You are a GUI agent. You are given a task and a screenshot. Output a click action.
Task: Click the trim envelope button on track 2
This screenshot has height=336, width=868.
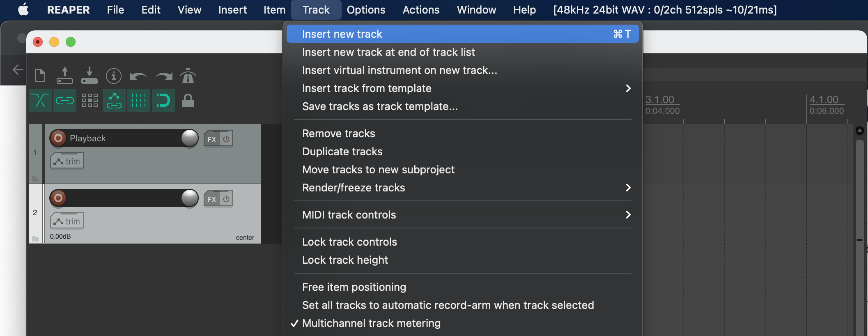click(x=67, y=221)
